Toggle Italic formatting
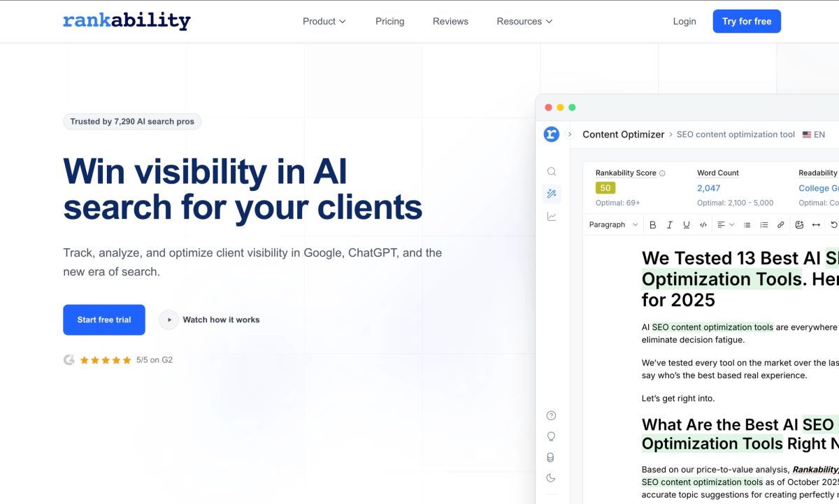839x504 pixels. [x=670, y=224]
